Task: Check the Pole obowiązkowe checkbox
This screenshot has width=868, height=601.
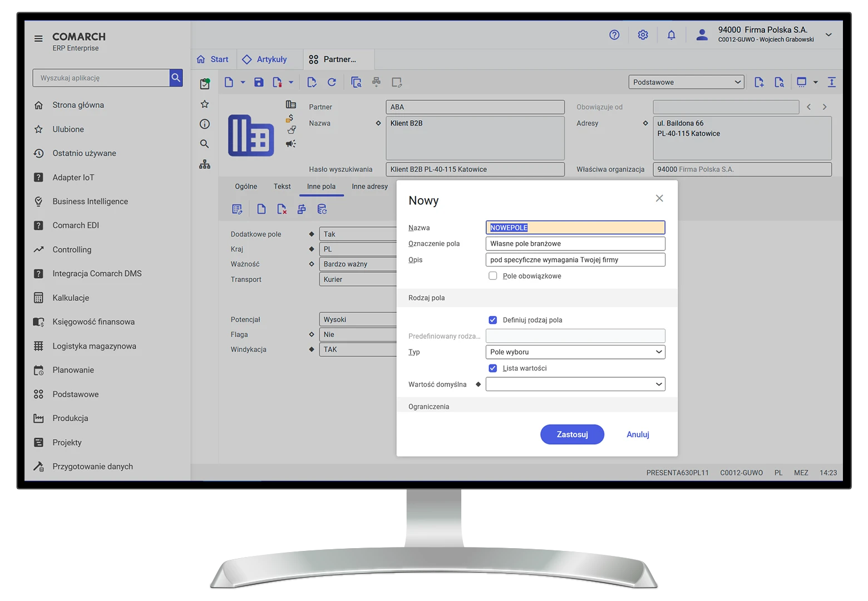Action: coord(492,276)
